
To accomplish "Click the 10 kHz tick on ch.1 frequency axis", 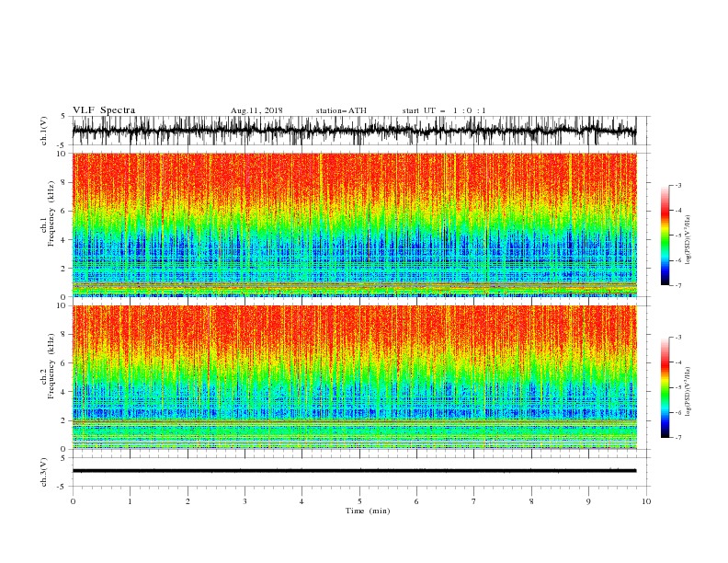I will (x=63, y=154).
